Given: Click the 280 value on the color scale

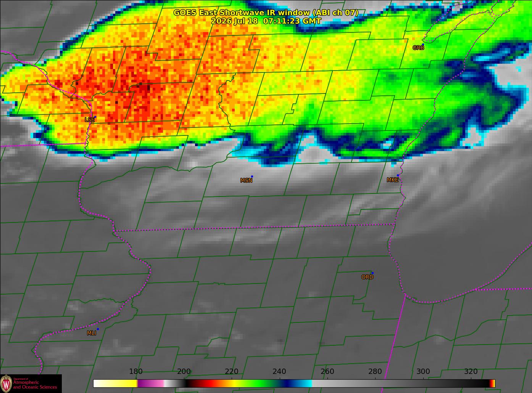Looking at the screenshot, I should [x=375, y=372].
